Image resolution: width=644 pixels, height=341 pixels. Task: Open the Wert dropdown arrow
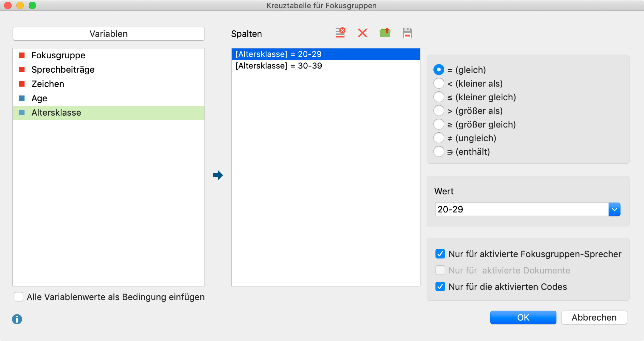[614, 209]
